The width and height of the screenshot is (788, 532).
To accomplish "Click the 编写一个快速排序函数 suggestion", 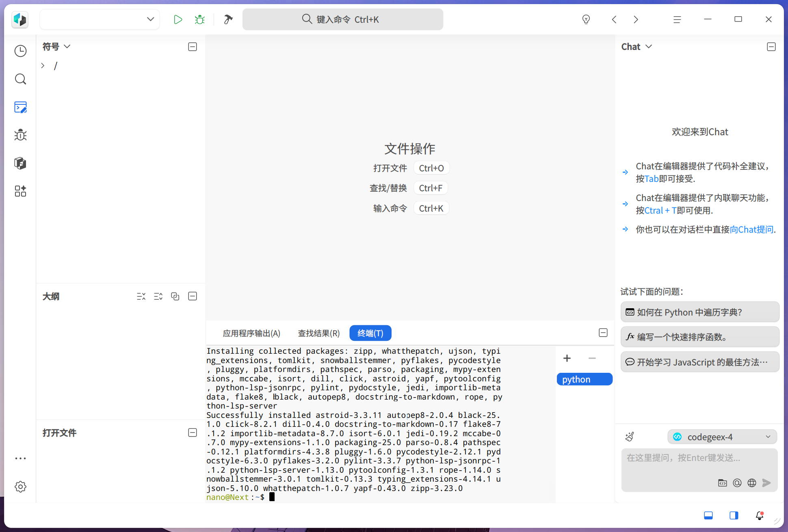I will point(700,337).
